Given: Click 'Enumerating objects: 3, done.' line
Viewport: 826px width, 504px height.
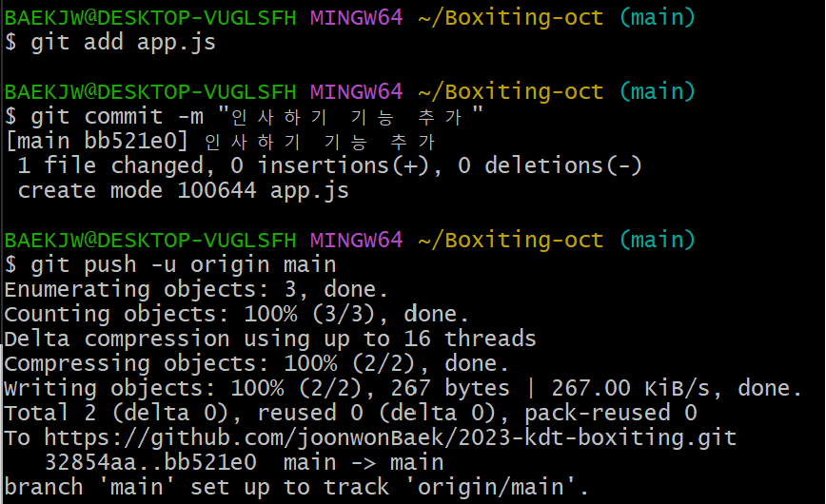Looking at the screenshot, I should (196, 289).
